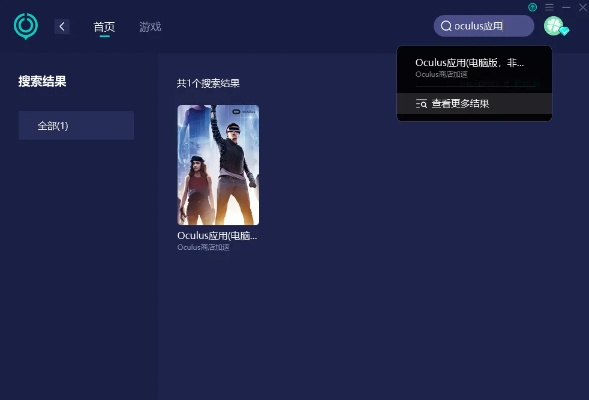Image resolution: width=589 pixels, height=400 pixels.
Task: Select the 全部(1) filter category
Action: (x=76, y=125)
